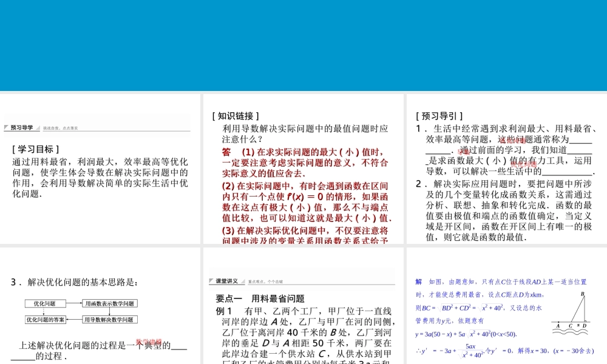607x364 pixels.
Task: Select the gray arrow icon before 课堂讲义
Action: point(211,280)
